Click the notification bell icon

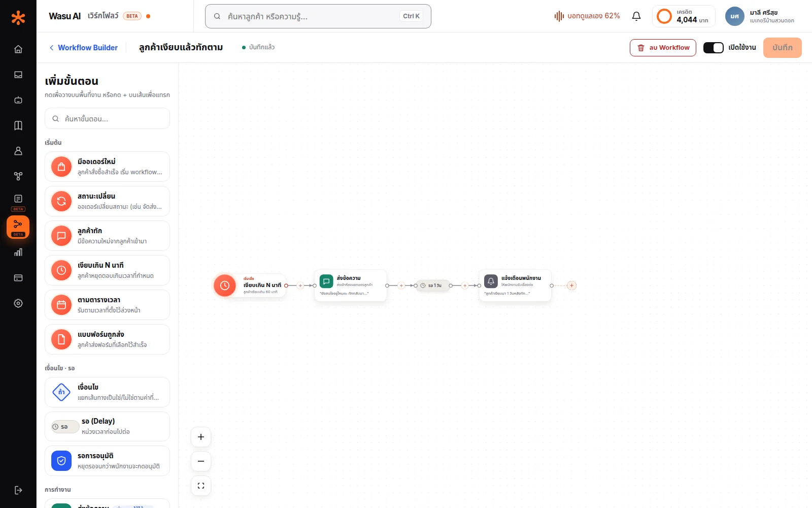[x=636, y=16]
